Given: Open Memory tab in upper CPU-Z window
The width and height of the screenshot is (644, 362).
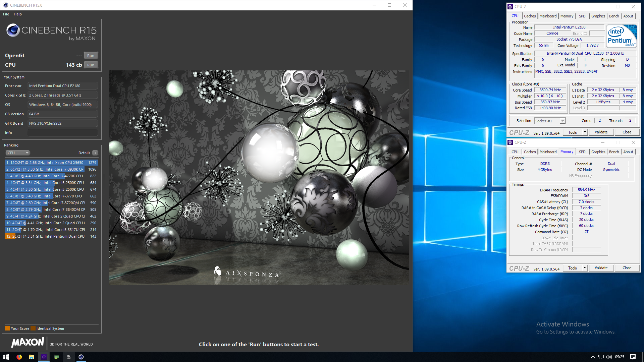Looking at the screenshot, I should click(x=567, y=16).
